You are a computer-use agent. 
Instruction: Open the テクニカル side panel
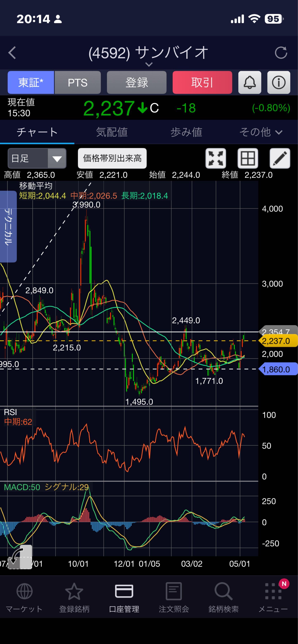pyautogui.click(x=8, y=226)
